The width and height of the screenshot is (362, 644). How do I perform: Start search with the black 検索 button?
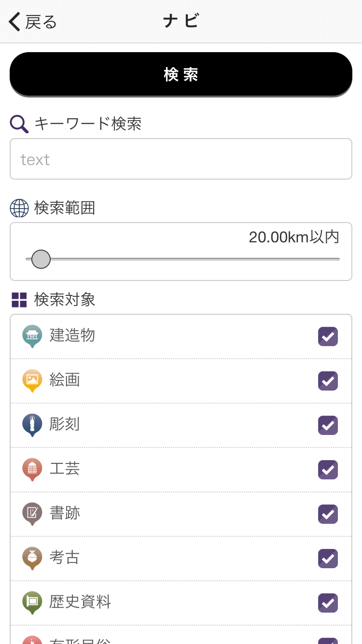coord(181,74)
